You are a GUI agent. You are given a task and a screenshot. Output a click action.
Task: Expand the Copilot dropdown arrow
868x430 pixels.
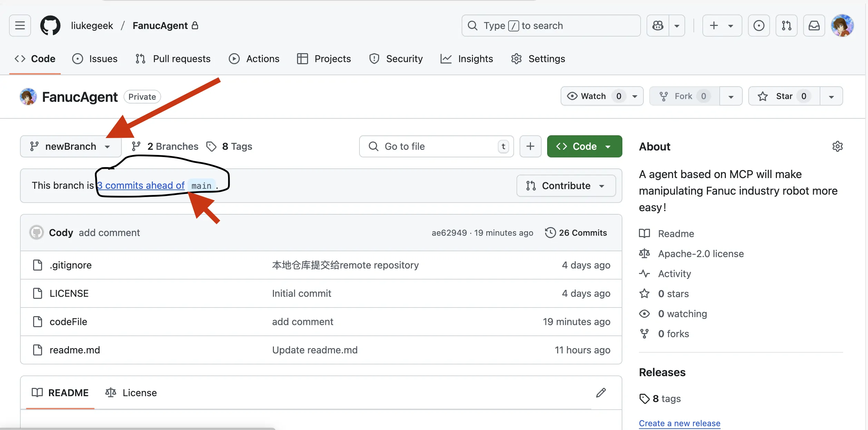pyautogui.click(x=677, y=26)
